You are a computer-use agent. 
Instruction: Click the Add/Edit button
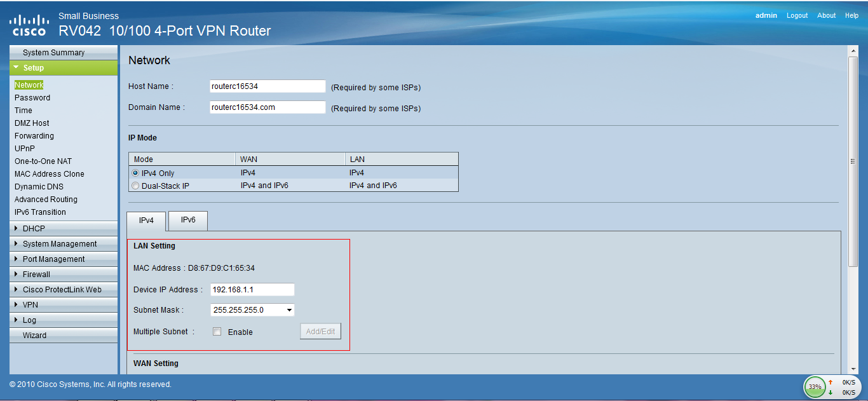click(x=320, y=331)
